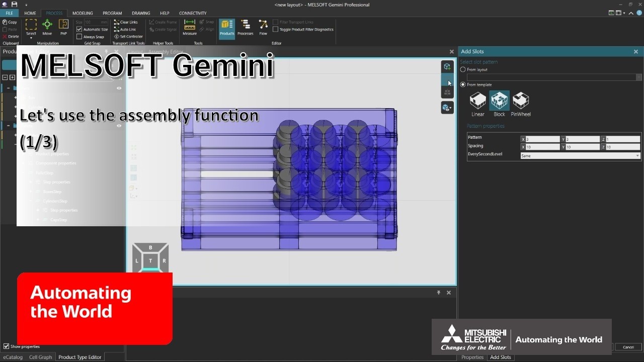Toggle Show properties checkbox

[7, 346]
